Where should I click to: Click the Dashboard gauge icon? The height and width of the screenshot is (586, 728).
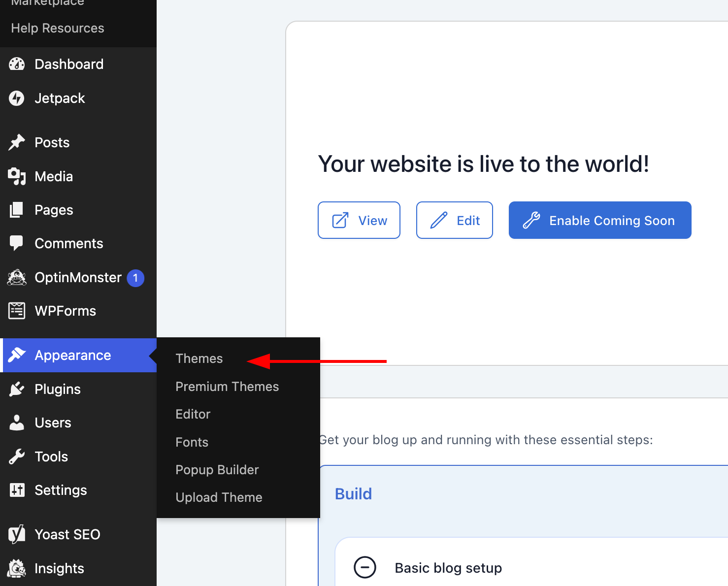(x=17, y=64)
